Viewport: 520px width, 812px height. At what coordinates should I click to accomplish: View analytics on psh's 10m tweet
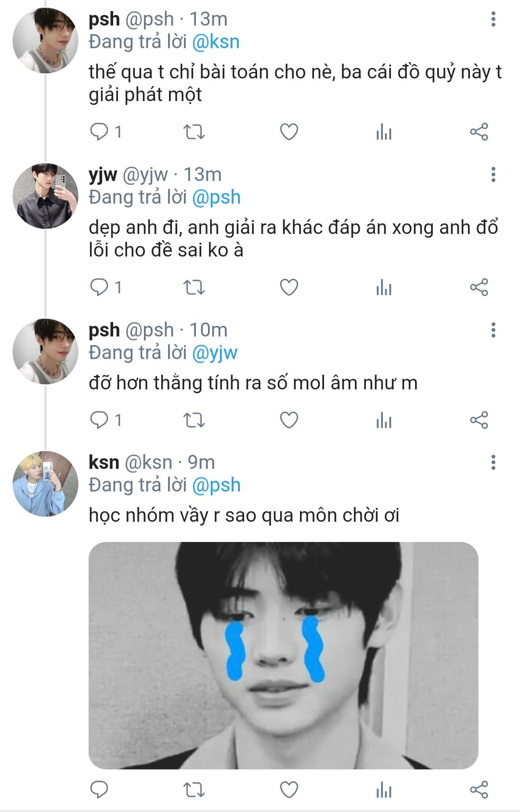[x=384, y=420]
